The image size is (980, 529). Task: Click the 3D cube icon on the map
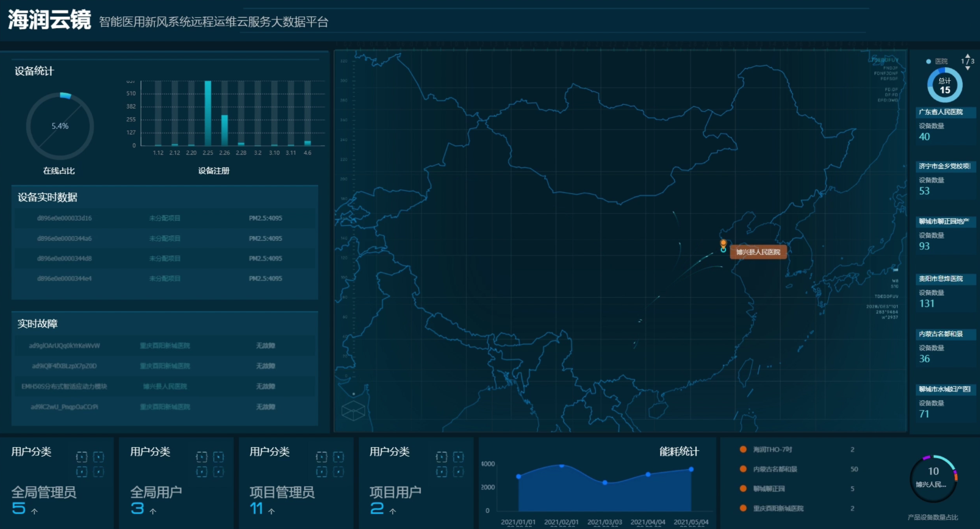[x=353, y=411]
